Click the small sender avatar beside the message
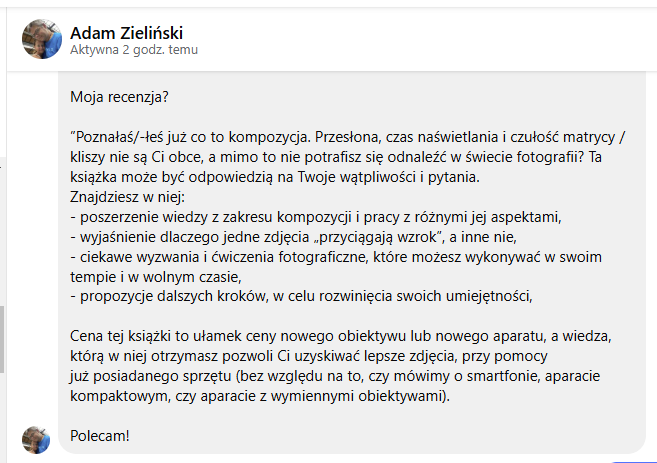Image resolution: width=657 pixels, height=463 pixels. click(x=36, y=438)
